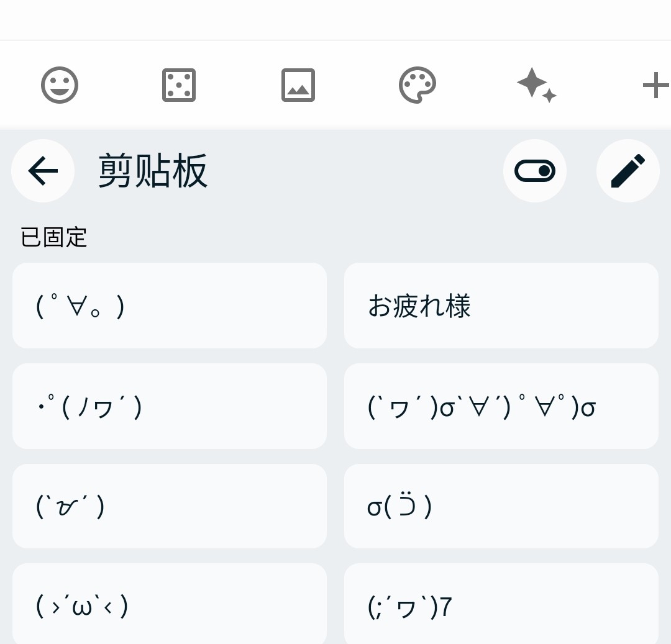Open the emoji smiley panel

60,85
